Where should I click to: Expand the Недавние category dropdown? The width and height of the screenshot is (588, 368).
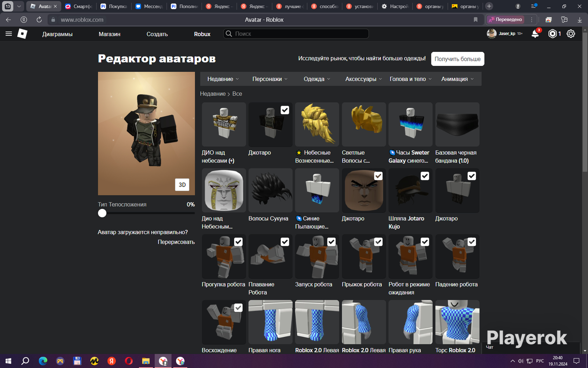point(223,79)
